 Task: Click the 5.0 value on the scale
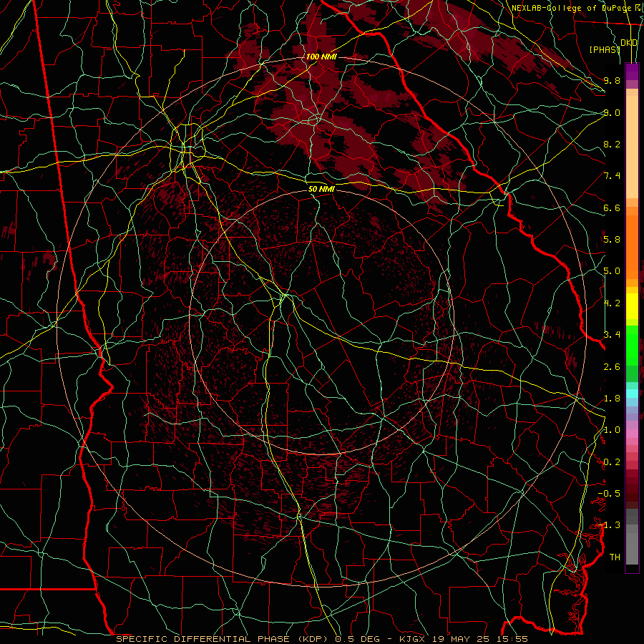[612, 271]
